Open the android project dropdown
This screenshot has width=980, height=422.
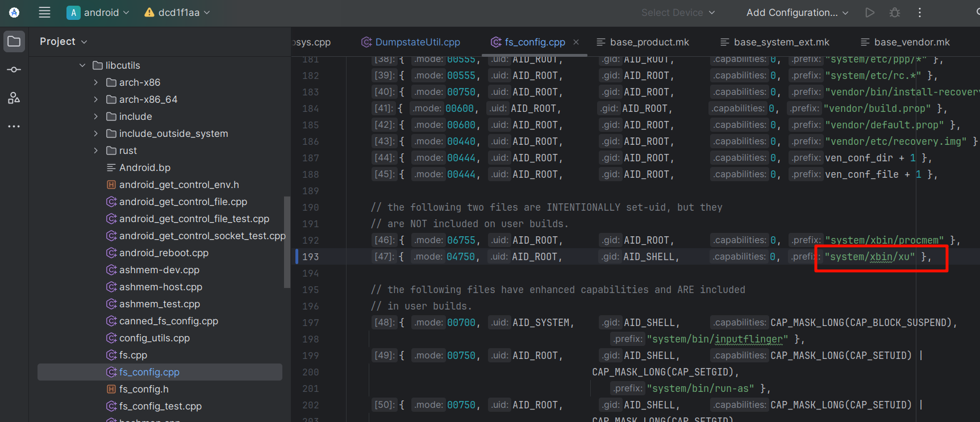point(98,12)
